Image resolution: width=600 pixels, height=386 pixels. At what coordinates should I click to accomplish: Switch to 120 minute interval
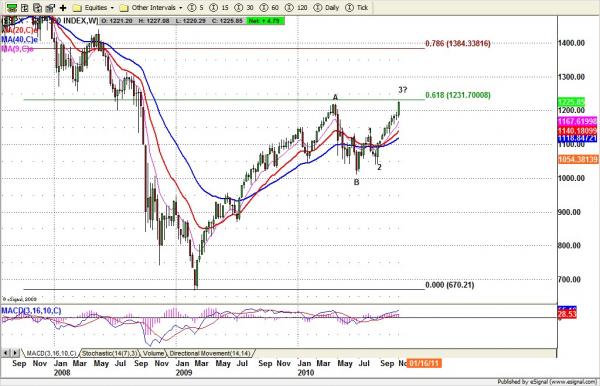coord(297,8)
